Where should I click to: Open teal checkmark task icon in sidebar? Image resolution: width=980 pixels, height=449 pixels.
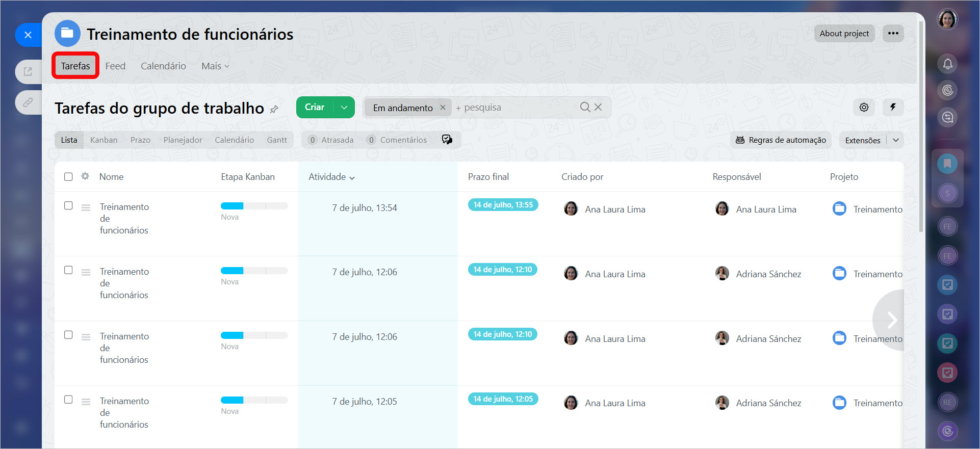click(947, 343)
